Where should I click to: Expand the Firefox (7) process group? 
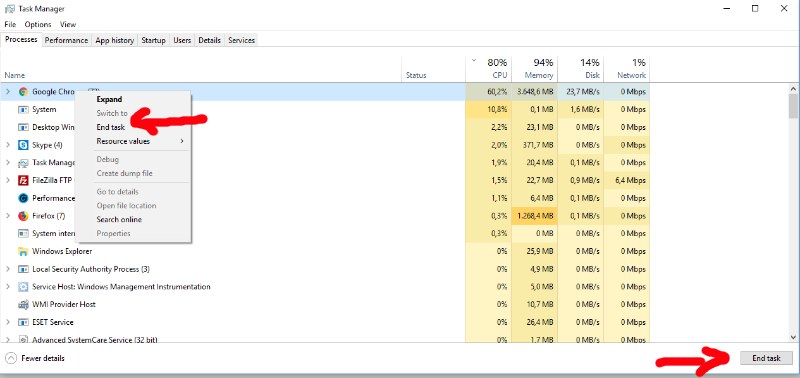(x=8, y=216)
